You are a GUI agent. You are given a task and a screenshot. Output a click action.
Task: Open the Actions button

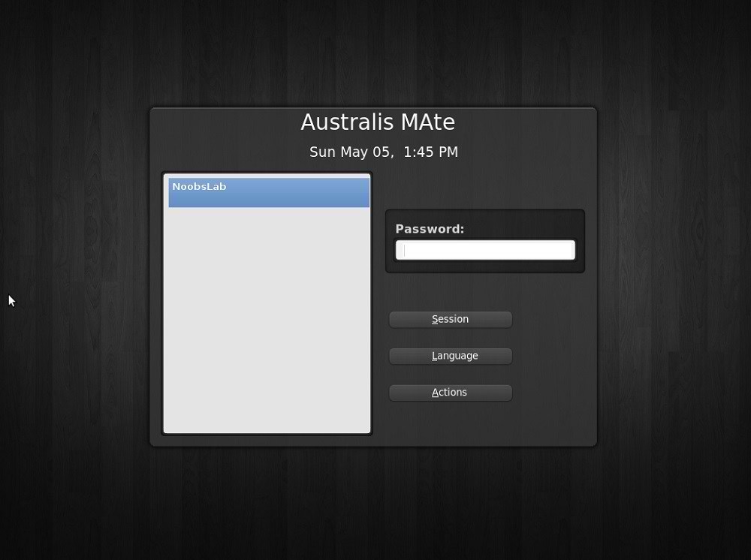(450, 393)
